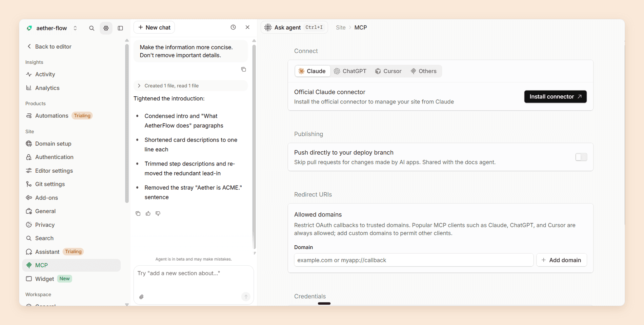Toggle the sidebar panel layout icon
This screenshot has height=325, width=644.
[x=120, y=28]
